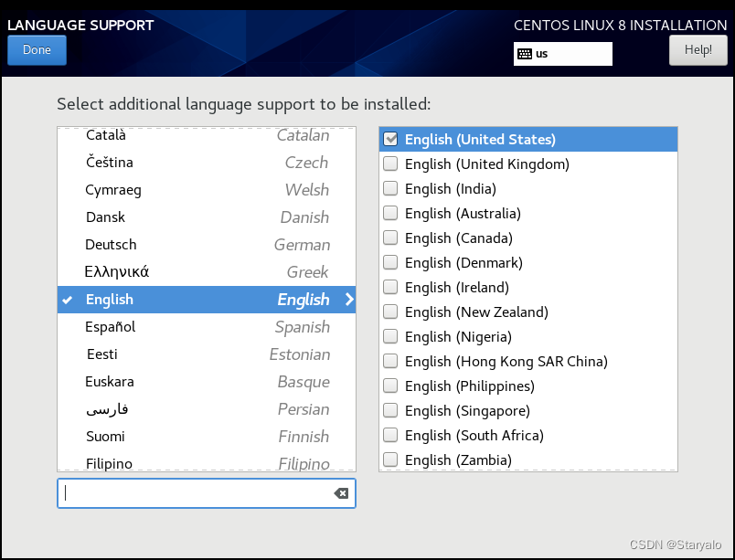This screenshot has width=735, height=560.
Task: Focus the language search input field
Action: (207, 493)
